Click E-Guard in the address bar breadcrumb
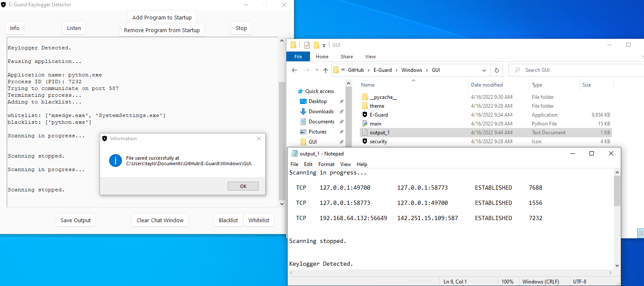 pos(383,70)
